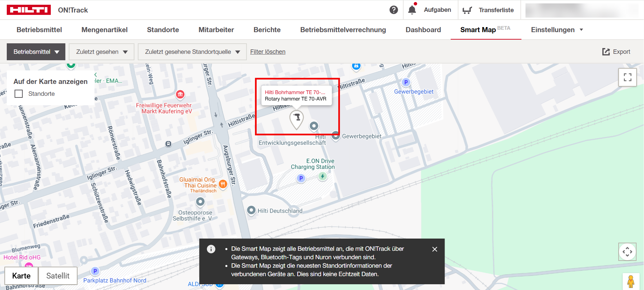Viewport: 644px width, 290px height.
Task: Open Aufgaben tasks link
Action: pos(437,10)
